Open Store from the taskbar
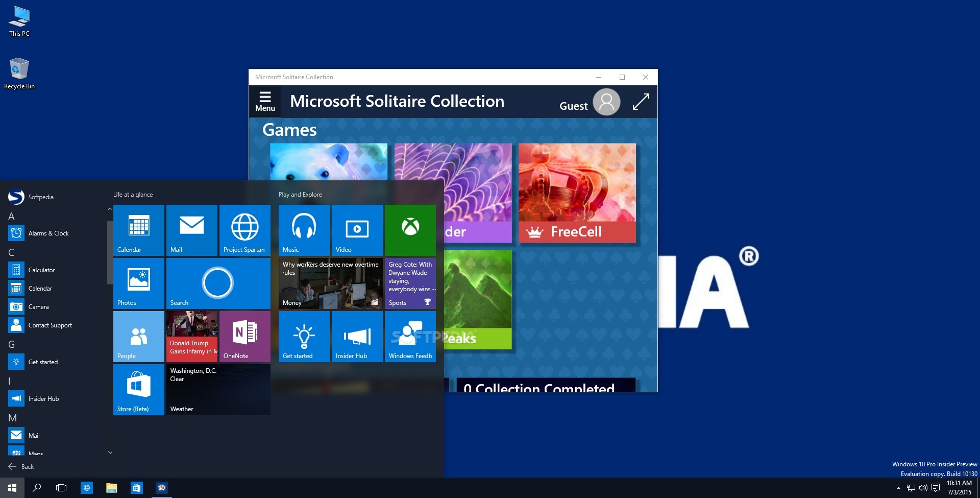980x498 pixels. [136, 488]
